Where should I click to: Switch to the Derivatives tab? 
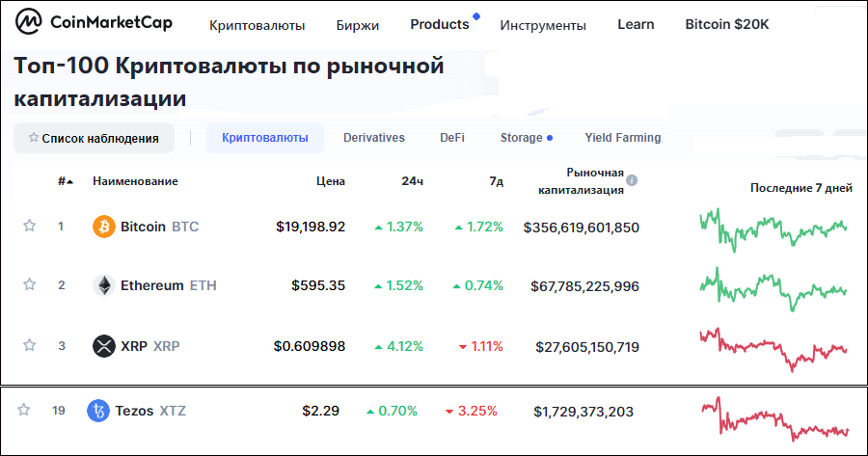[x=374, y=138]
